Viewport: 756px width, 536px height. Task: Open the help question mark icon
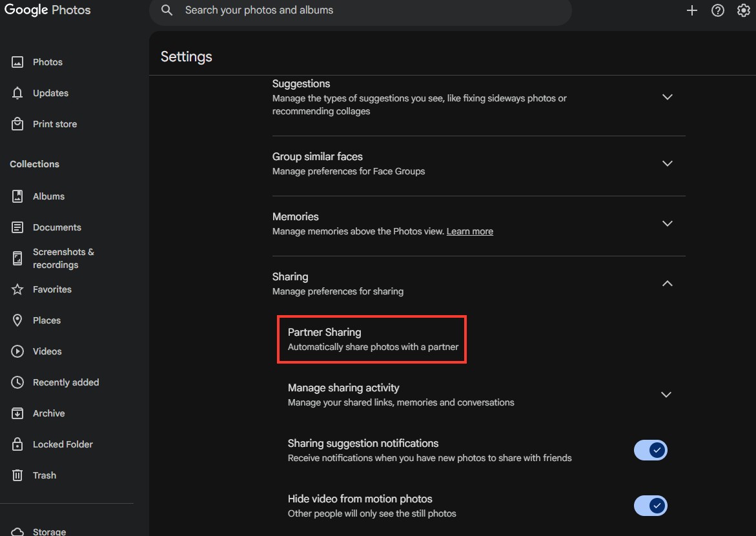tap(718, 10)
